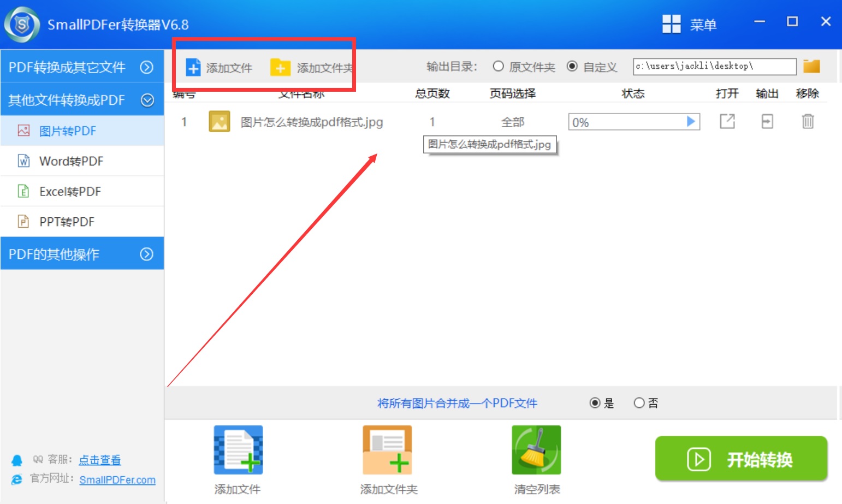Click the 状态 column header

coord(633,93)
